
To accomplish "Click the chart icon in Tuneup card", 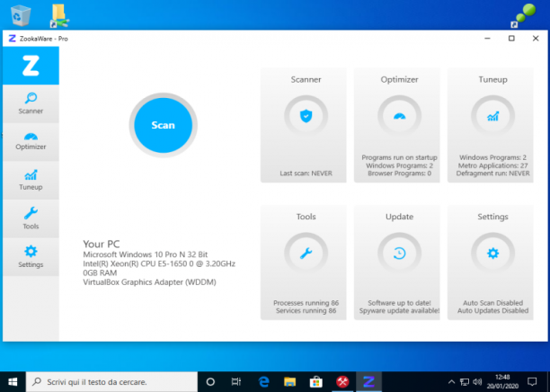I will coord(492,116).
